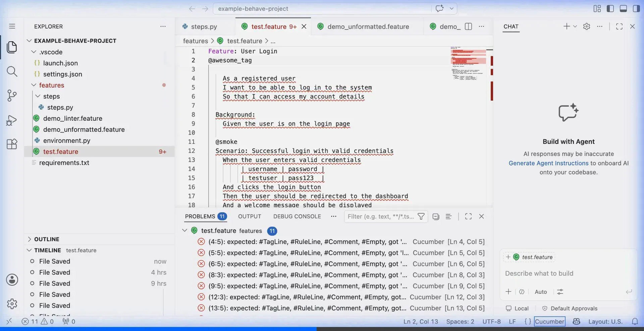Screen dimensions: 644x331
Task: Open the Accounts menu icon
Action: (x=12, y=280)
